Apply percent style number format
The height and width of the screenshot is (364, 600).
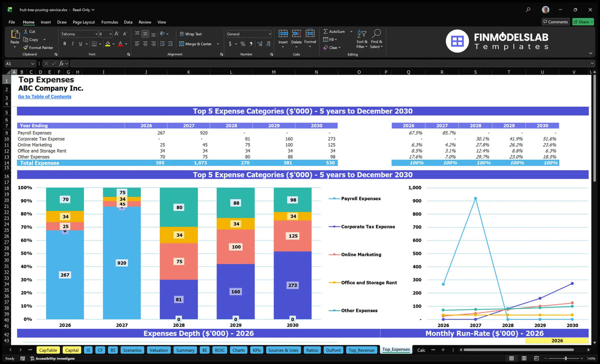243,44
